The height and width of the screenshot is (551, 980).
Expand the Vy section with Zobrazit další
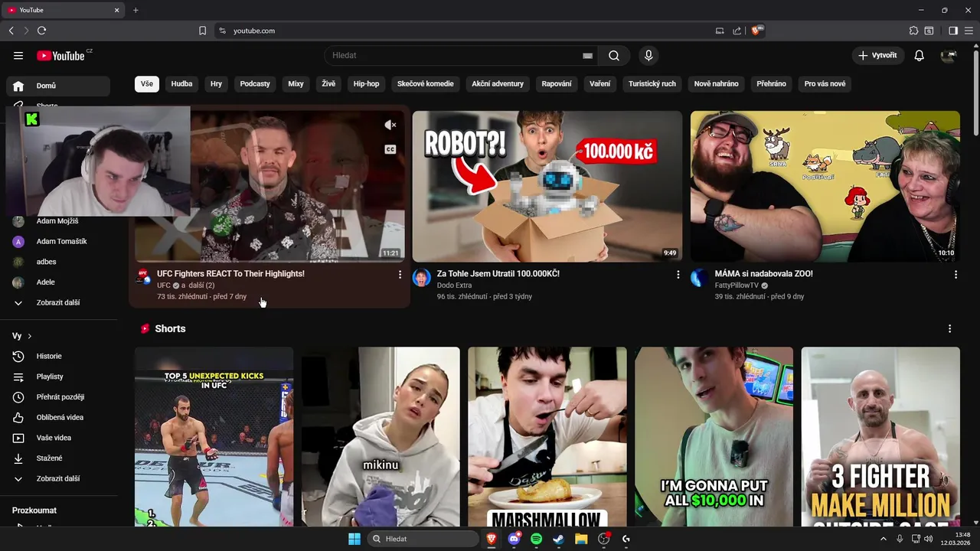[58, 478]
